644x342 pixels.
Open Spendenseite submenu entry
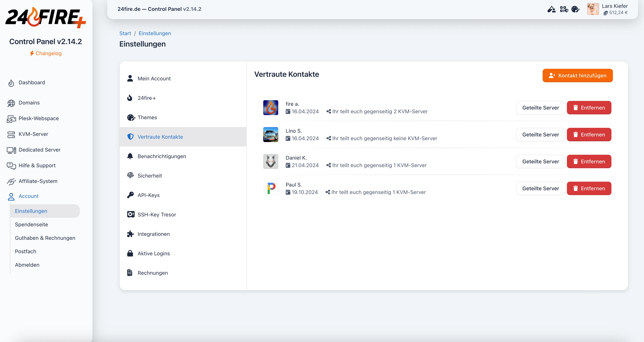(31, 224)
